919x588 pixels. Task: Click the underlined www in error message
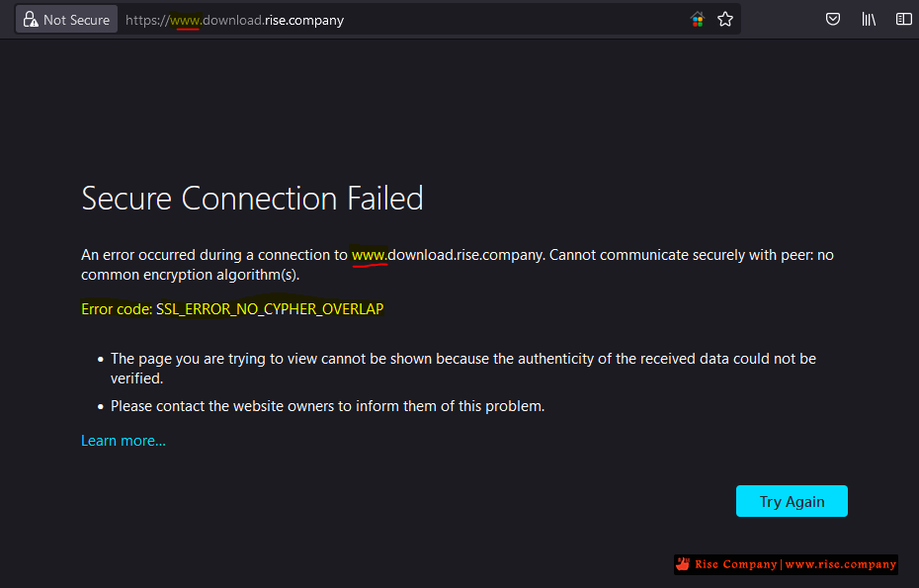369,255
